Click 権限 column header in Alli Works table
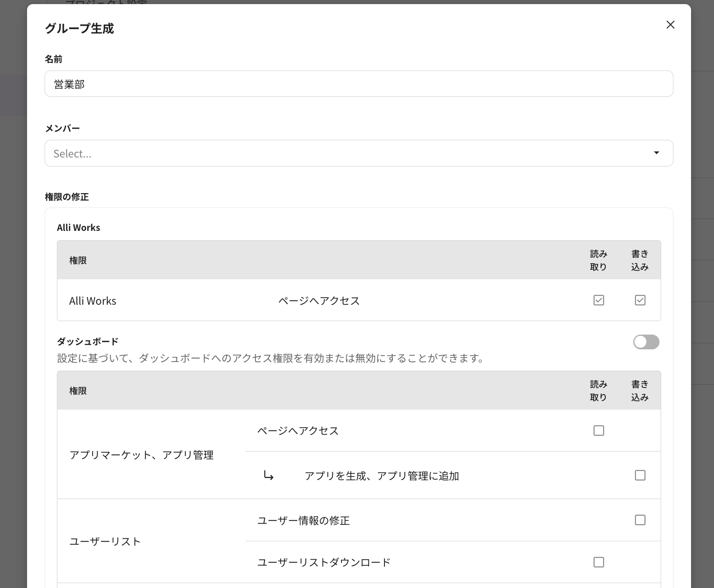Image resolution: width=714 pixels, height=588 pixels. click(x=78, y=260)
